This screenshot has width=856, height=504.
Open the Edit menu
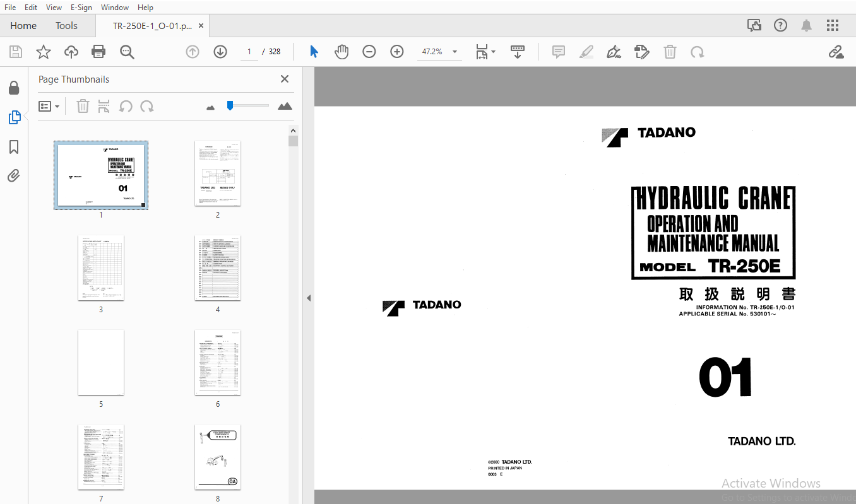(x=31, y=7)
